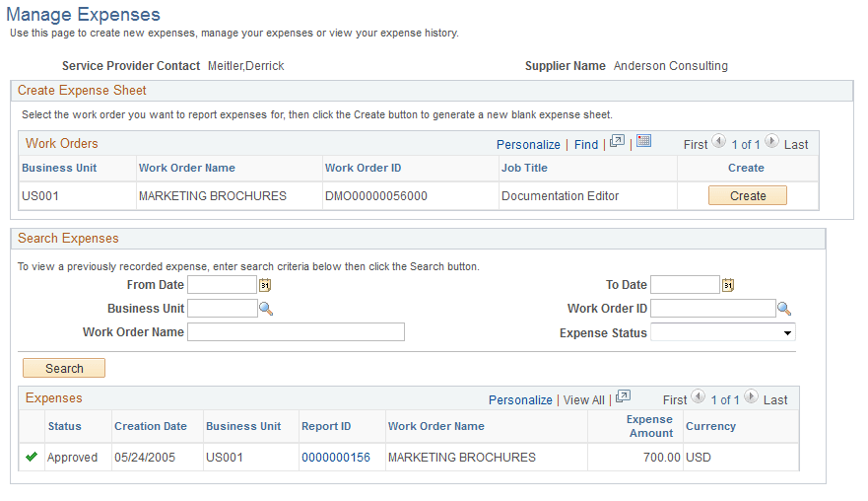This screenshot has width=868, height=501.
Task: Open Personalize link in Work Orders grid
Action: pyautogui.click(x=528, y=145)
